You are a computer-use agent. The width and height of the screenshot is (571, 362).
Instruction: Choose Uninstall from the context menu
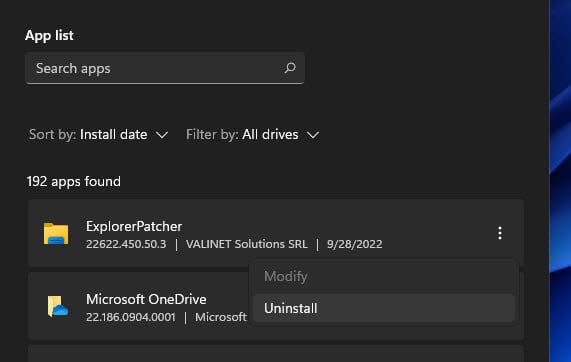tap(384, 308)
